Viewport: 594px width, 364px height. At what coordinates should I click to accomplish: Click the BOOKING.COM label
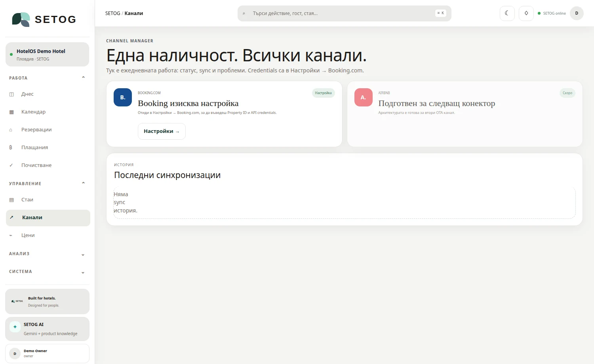click(149, 93)
